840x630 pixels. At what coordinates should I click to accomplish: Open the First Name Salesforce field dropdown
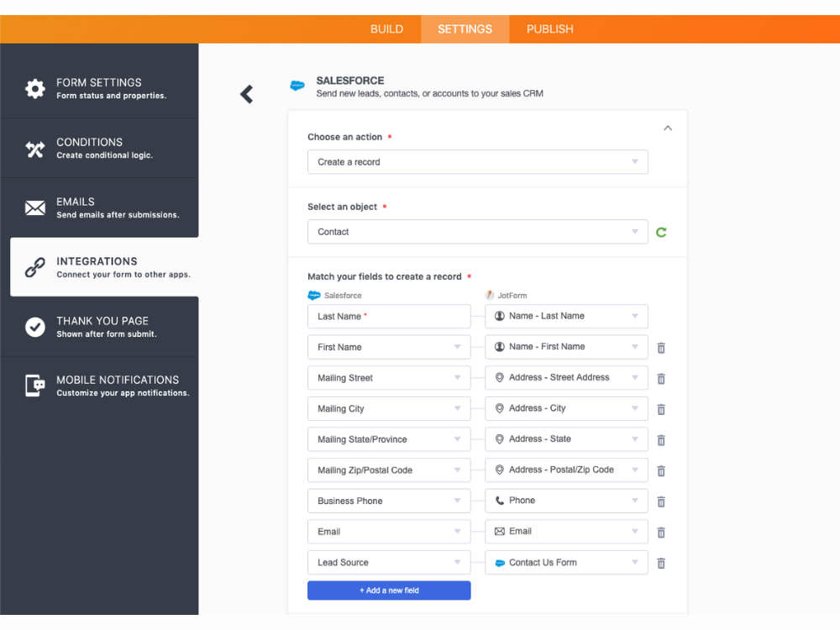click(389, 347)
